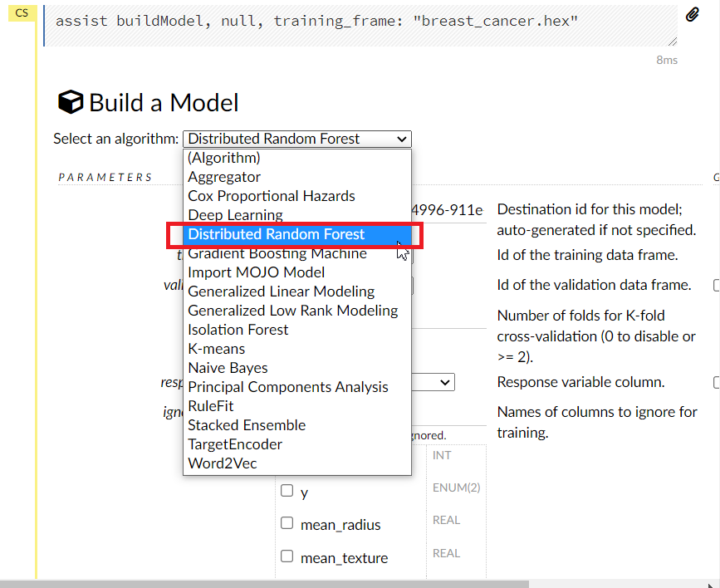Image resolution: width=720 pixels, height=588 pixels.
Task: Select the highlighted Distributed Random Forest option
Action: 276,234
